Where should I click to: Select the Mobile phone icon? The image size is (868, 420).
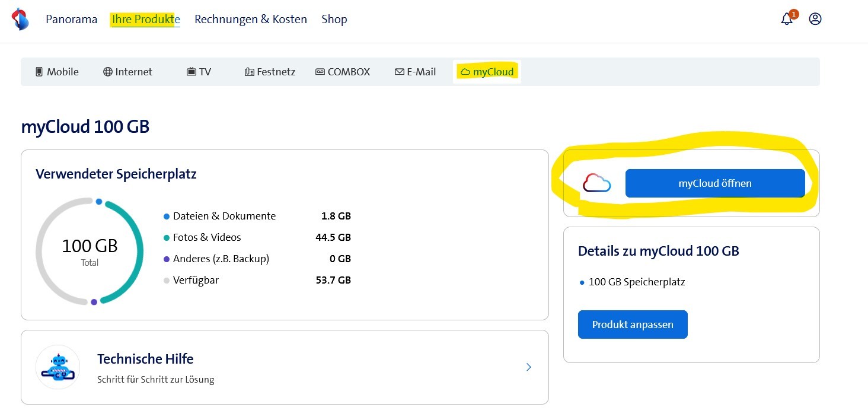click(x=39, y=71)
